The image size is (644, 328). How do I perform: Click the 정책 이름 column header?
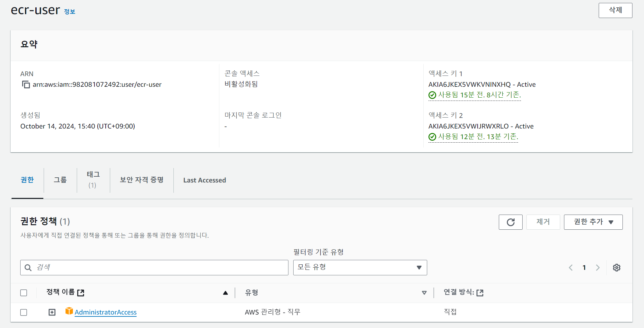[x=60, y=292]
